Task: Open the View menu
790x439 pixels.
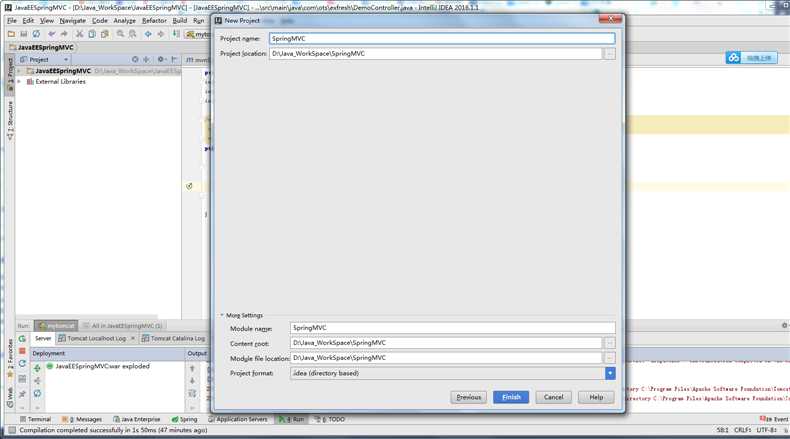Action: point(47,21)
